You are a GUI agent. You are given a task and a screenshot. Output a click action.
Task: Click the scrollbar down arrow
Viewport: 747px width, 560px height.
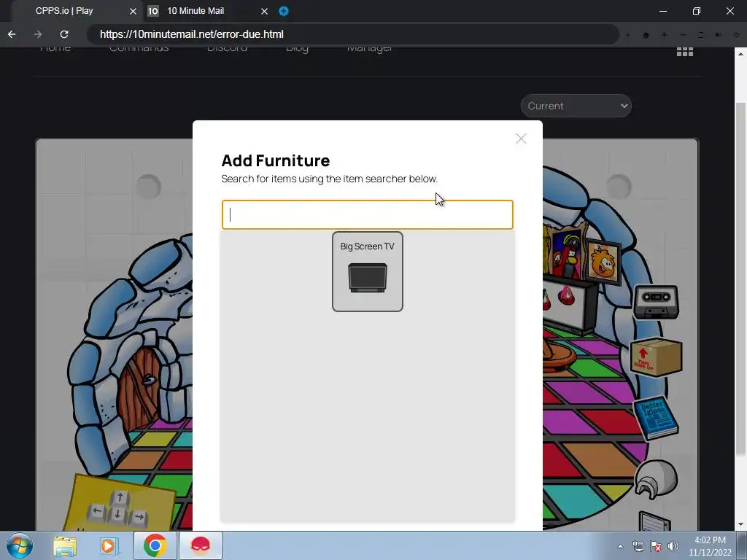point(740,525)
